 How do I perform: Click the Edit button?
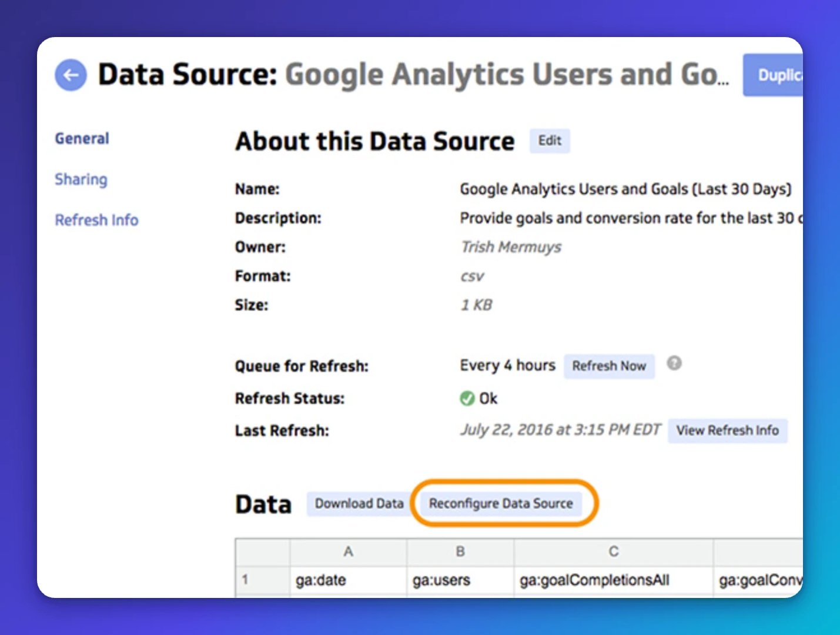pyautogui.click(x=550, y=141)
